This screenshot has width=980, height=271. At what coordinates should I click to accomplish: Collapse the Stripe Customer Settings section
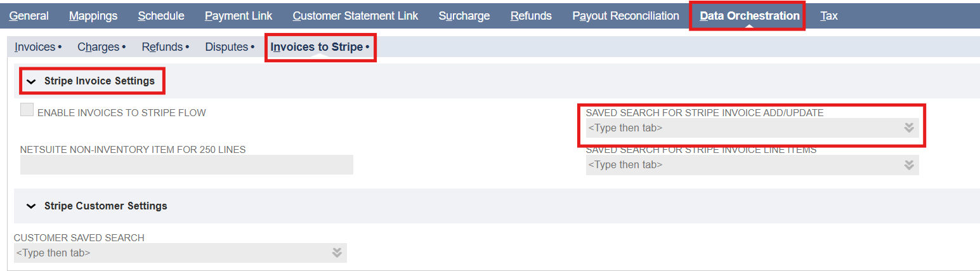(x=30, y=206)
